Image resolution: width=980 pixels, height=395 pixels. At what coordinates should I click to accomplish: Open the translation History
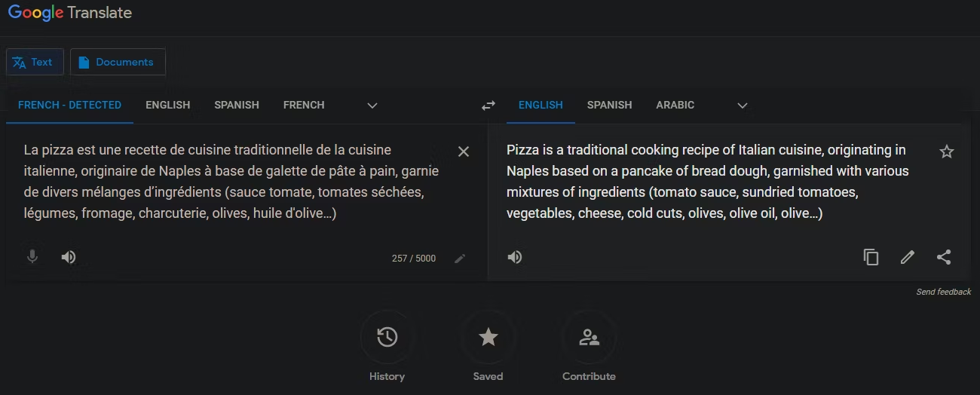(387, 337)
